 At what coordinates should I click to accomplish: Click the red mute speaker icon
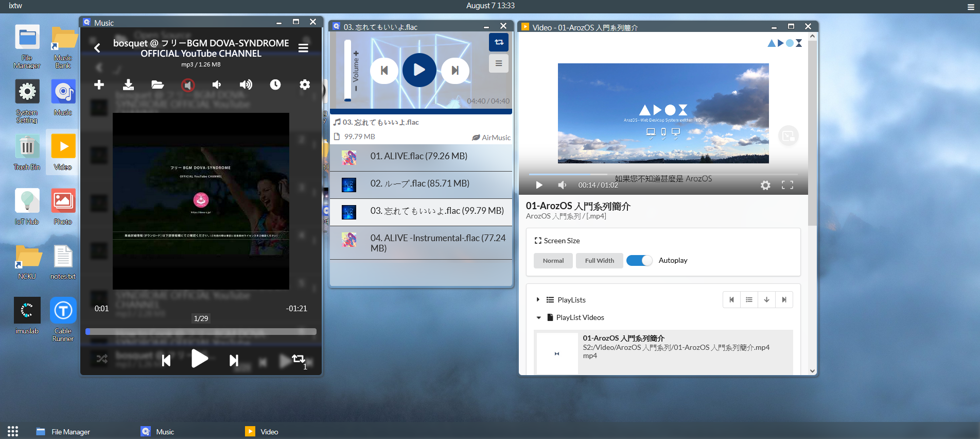coord(188,85)
